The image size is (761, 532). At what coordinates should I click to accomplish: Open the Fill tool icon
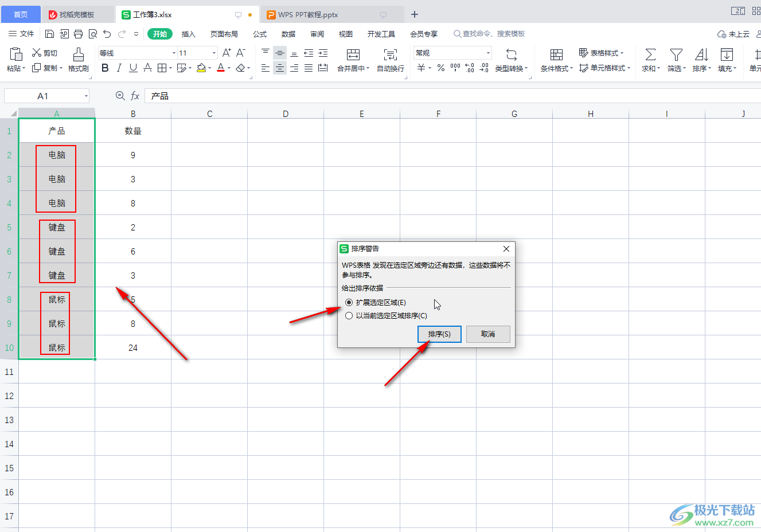[727, 54]
